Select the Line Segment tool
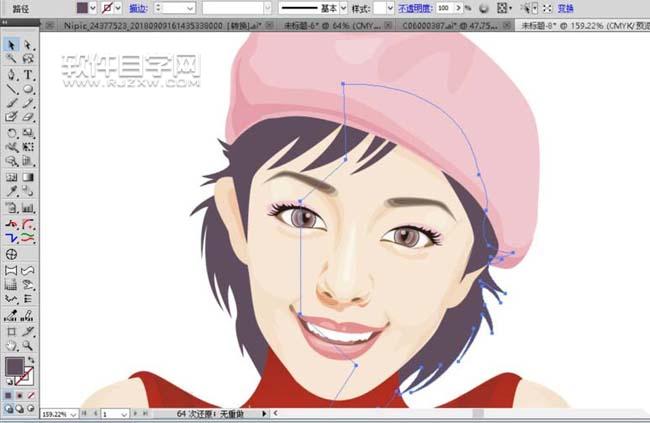This screenshot has width=650, height=423. 11,88
